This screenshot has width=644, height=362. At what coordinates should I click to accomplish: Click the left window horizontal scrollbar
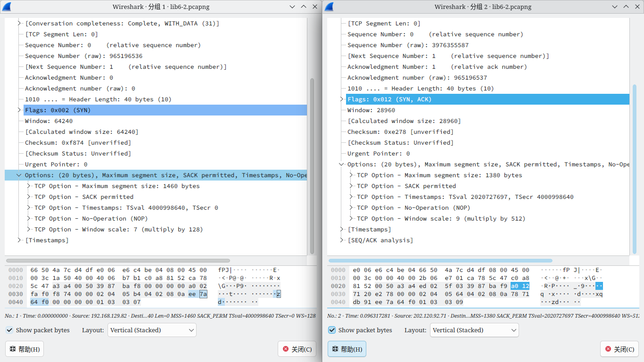pos(118,260)
